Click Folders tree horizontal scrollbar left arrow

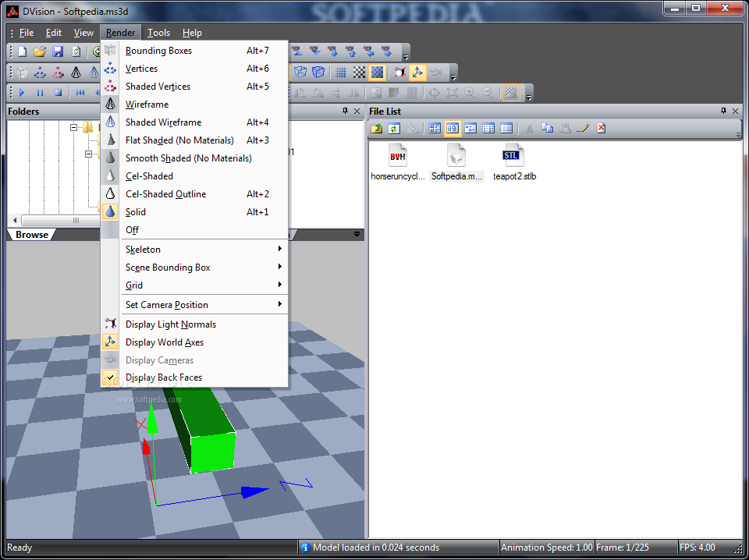(x=15, y=221)
